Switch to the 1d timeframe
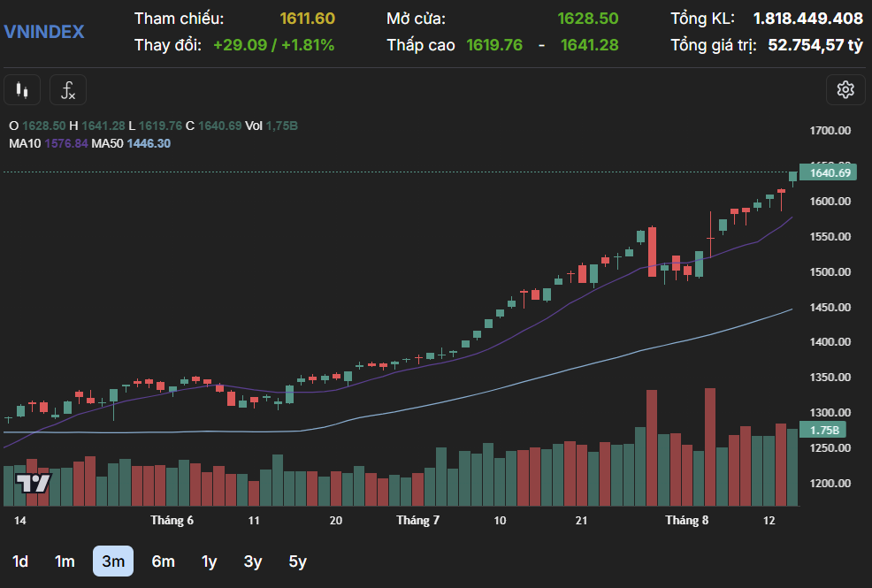Viewport: 872px width, 588px height. coord(20,561)
